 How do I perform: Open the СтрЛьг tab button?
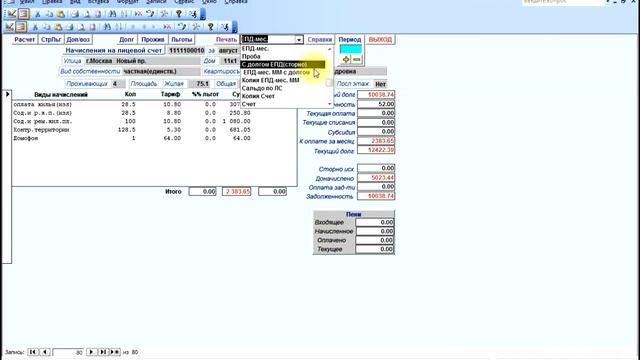[x=51, y=40]
